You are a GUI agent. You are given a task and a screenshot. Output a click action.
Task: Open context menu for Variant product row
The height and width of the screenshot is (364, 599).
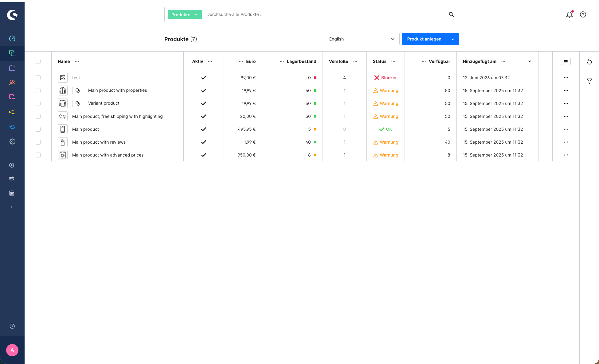point(566,103)
